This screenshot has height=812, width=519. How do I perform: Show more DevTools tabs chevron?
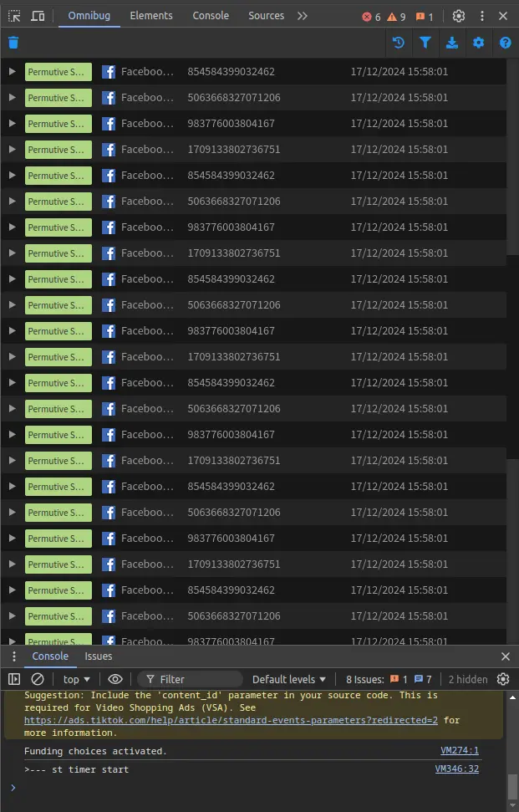click(303, 16)
